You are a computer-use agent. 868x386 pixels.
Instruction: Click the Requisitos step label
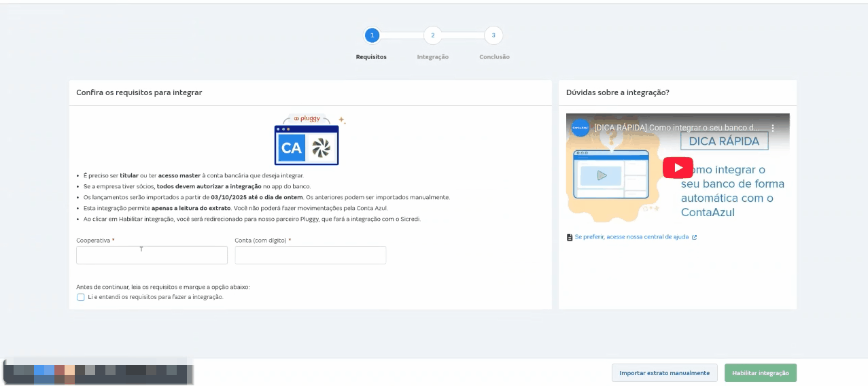pyautogui.click(x=371, y=57)
